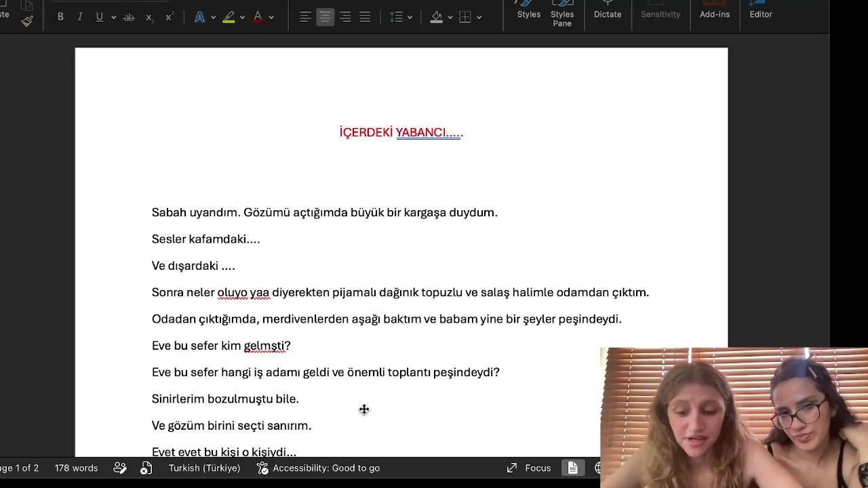Click the Copy icon in clipboard group

coord(27,5)
